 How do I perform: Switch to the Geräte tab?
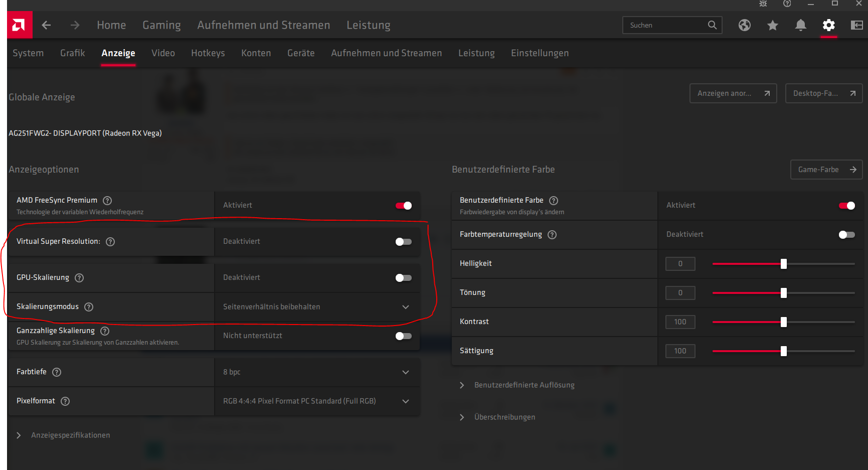pos(301,53)
